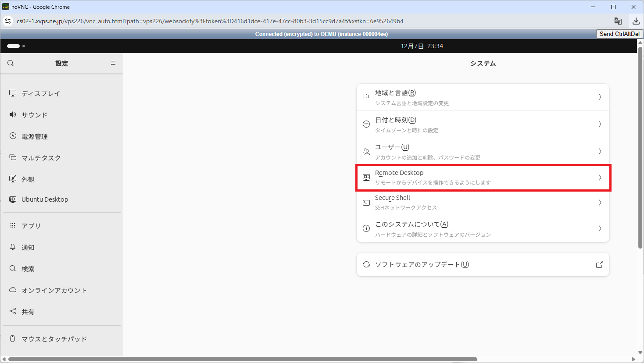644x363 pixels.
Task: Expand the 地域と言語 row chevron
Action: 600,97
